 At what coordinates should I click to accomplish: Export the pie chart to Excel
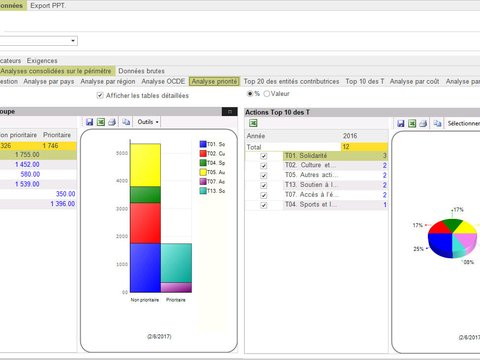(412, 124)
